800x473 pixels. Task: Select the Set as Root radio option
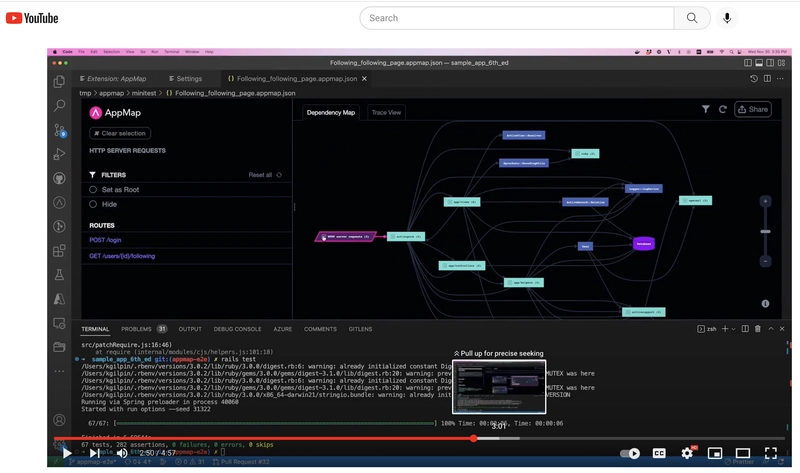point(93,189)
